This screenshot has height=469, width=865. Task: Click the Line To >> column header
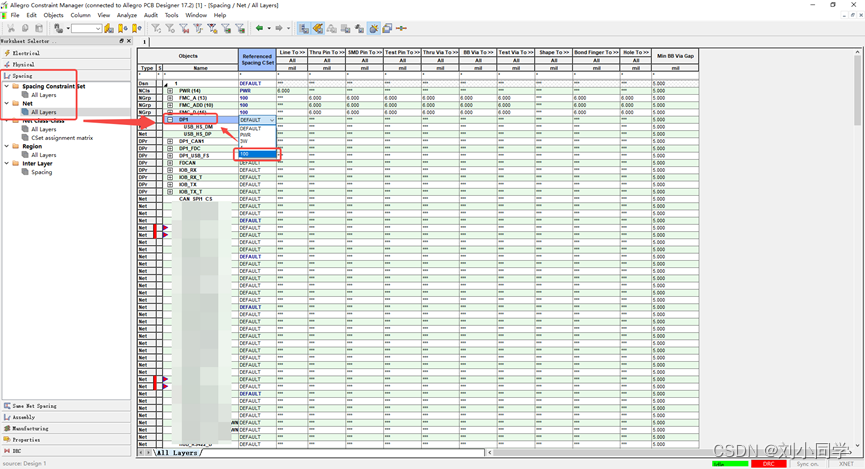293,51
